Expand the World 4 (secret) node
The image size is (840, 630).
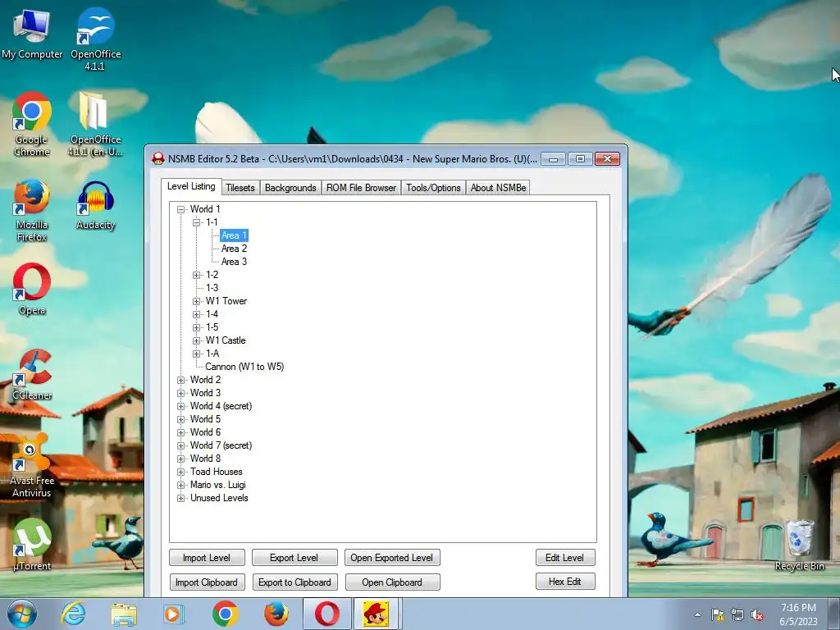pyautogui.click(x=181, y=406)
